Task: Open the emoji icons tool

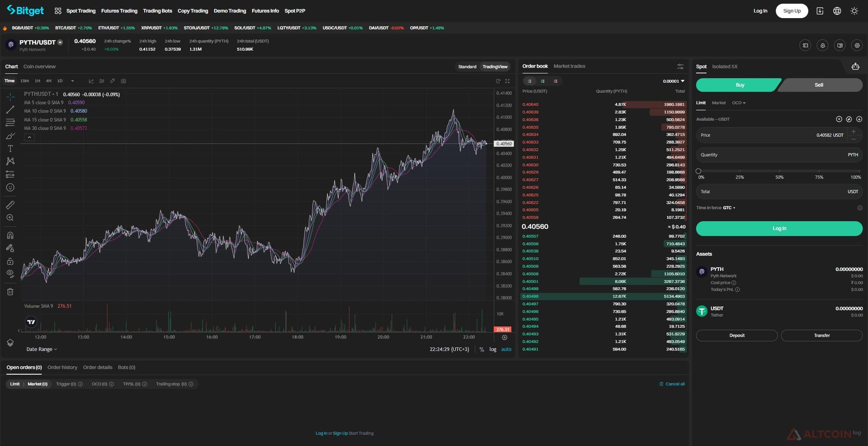Action: (x=10, y=188)
